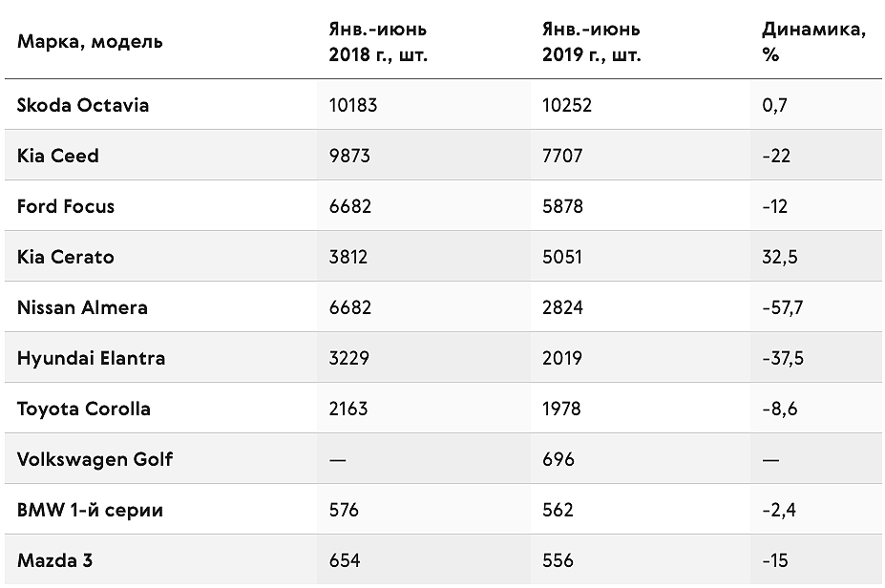The height and width of the screenshot is (588, 885).
Task: Click the -57,7 value in Nissan Almera row
Action: [x=782, y=307]
